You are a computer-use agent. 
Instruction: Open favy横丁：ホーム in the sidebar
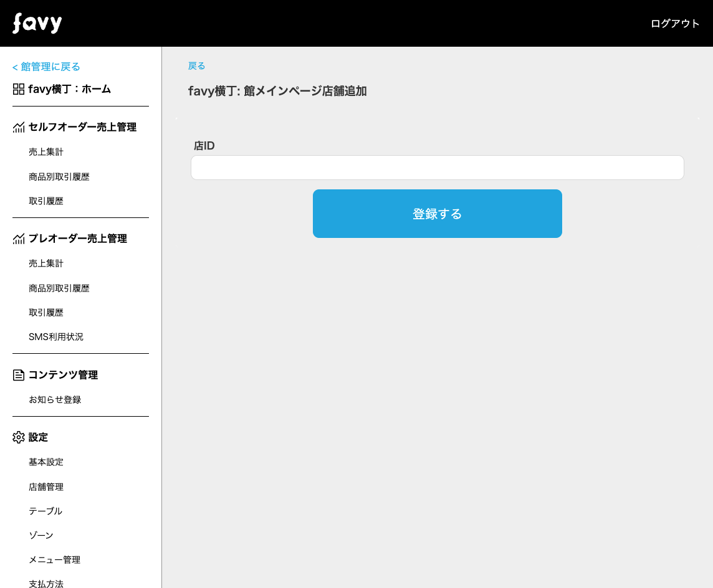pyautogui.click(x=70, y=89)
